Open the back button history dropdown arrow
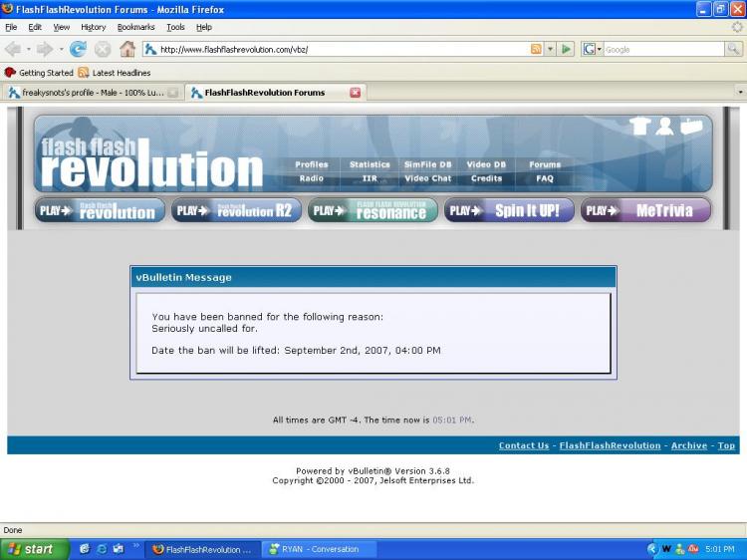747x560 pixels. [x=28, y=49]
